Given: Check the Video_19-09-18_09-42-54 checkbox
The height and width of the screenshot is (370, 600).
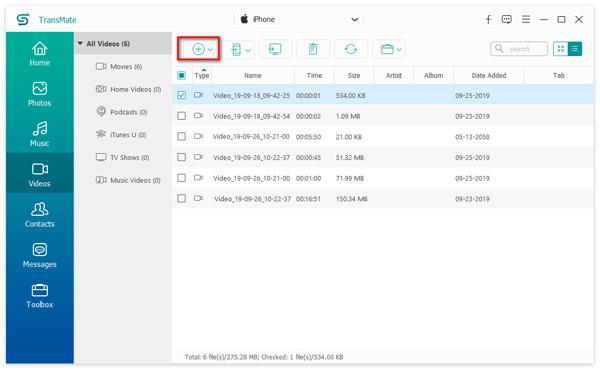Looking at the screenshot, I should pos(181,116).
